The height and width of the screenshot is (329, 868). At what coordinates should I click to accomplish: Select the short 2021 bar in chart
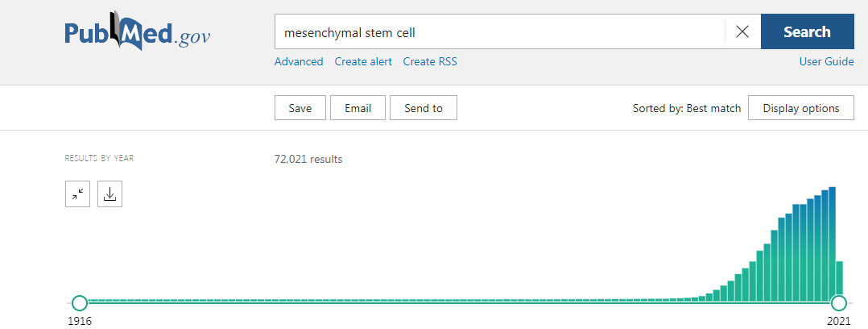pyautogui.click(x=839, y=281)
